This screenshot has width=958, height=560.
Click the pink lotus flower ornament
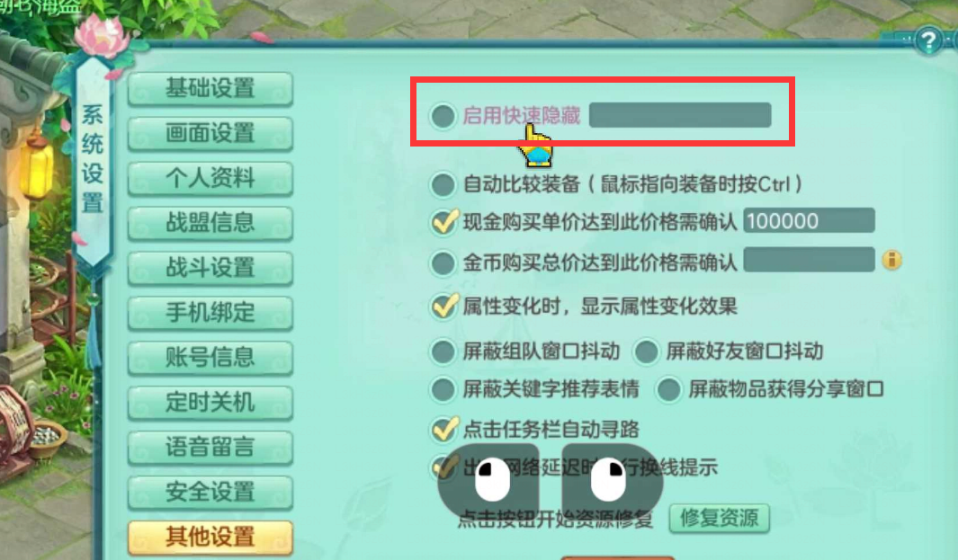[x=102, y=37]
